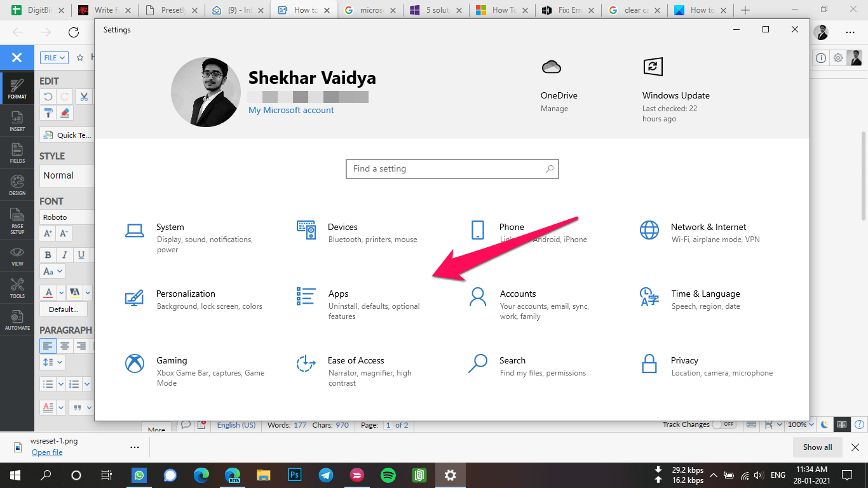Toggle Track Changes switch
Image resolution: width=868 pixels, height=488 pixels.
724,424
